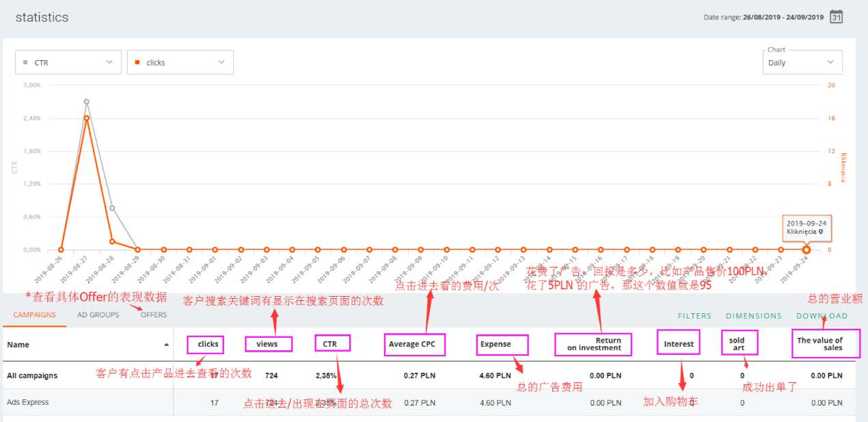Screen dimensions: 868x422
Task: Open the clicks metric dropdown
Action: click(180, 62)
